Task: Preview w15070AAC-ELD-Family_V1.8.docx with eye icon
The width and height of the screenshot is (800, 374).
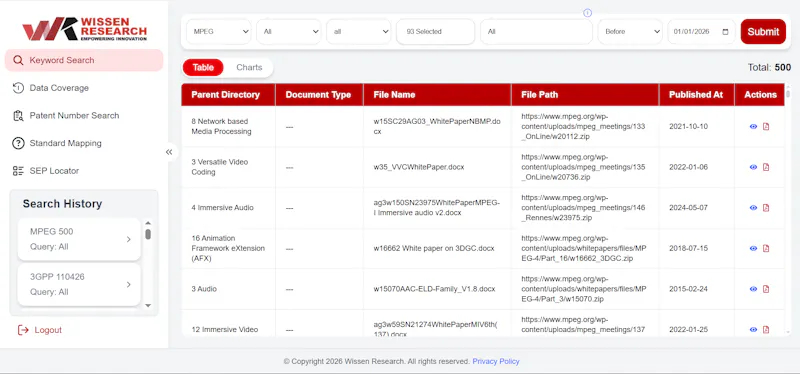Action: (x=753, y=289)
